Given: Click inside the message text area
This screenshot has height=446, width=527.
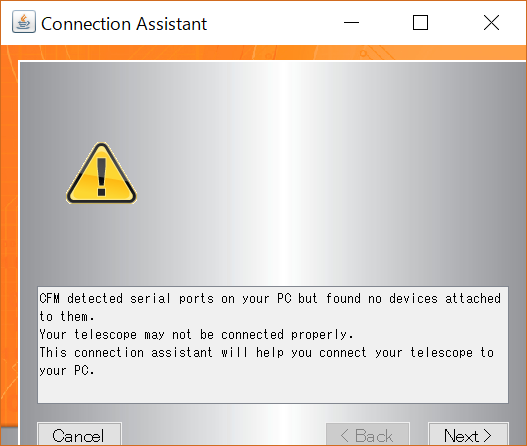Looking at the screenshot, I should [273, 345].
